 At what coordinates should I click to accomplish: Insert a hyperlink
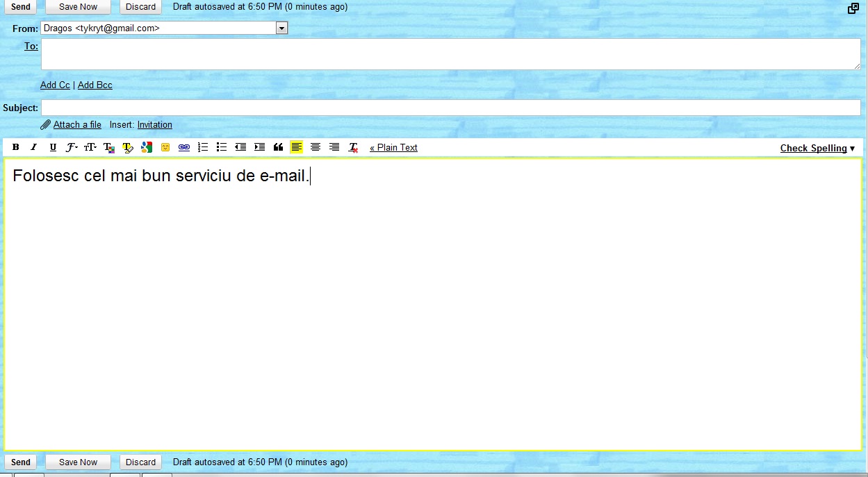(x=184, y=147)
